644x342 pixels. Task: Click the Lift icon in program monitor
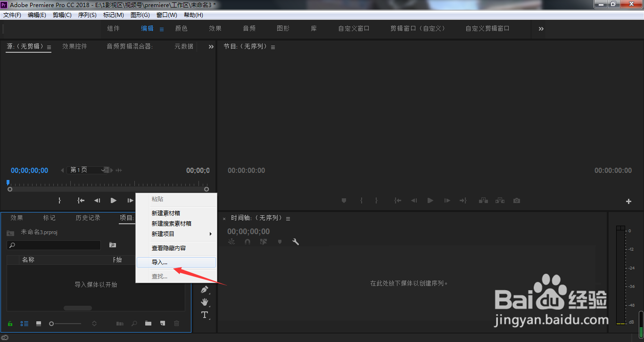[x=483, y=200]
